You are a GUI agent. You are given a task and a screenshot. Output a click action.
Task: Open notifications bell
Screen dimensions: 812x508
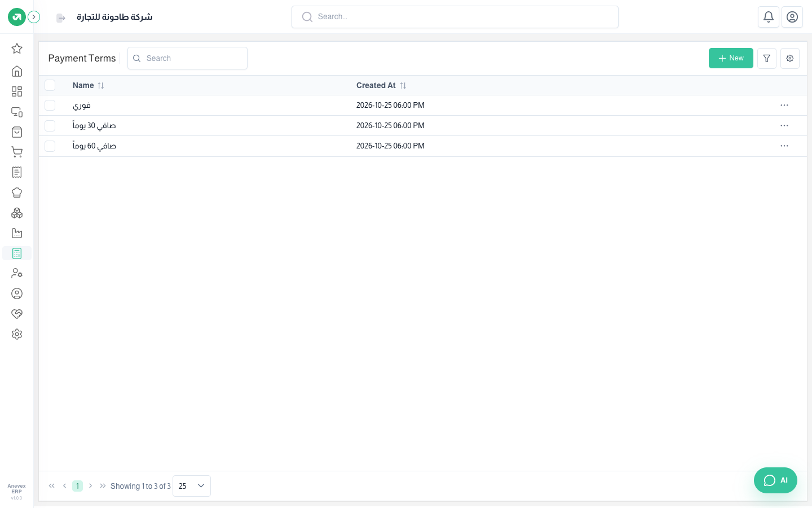[769, 17]
